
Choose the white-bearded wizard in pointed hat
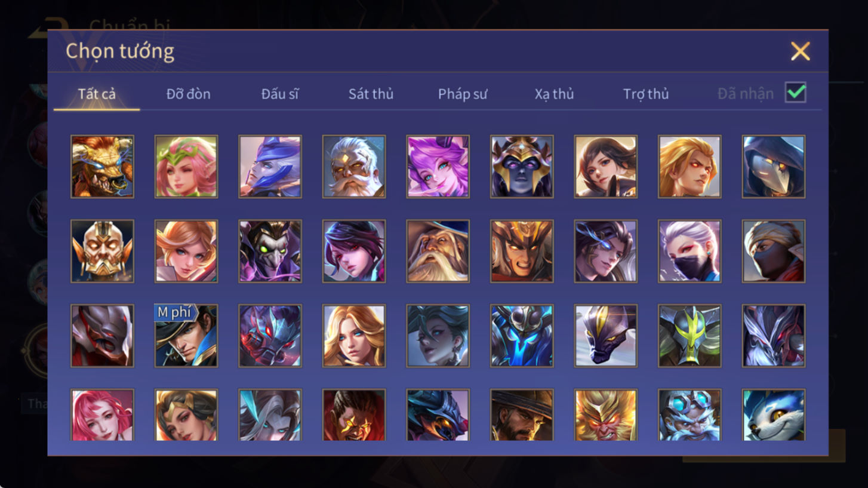click(438, 251)
